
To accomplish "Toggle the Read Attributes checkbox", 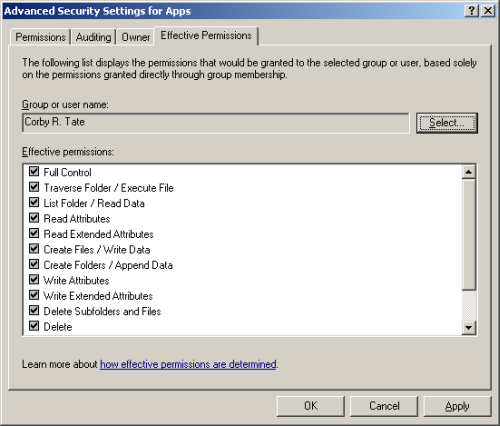I will [x=34, y=218].
